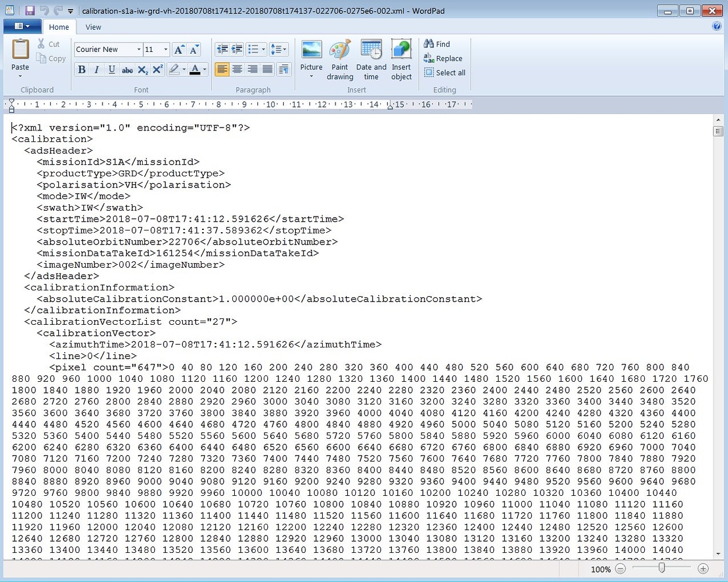Open the WordPad file menu button

click(x=22, y=26)
